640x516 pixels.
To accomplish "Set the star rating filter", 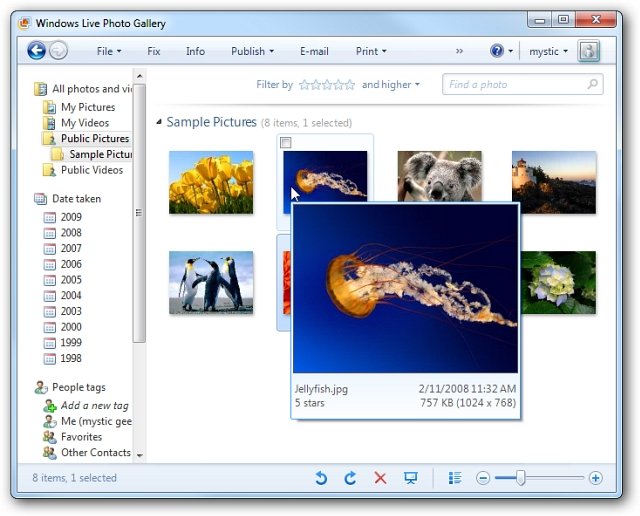I will point(327,85).
